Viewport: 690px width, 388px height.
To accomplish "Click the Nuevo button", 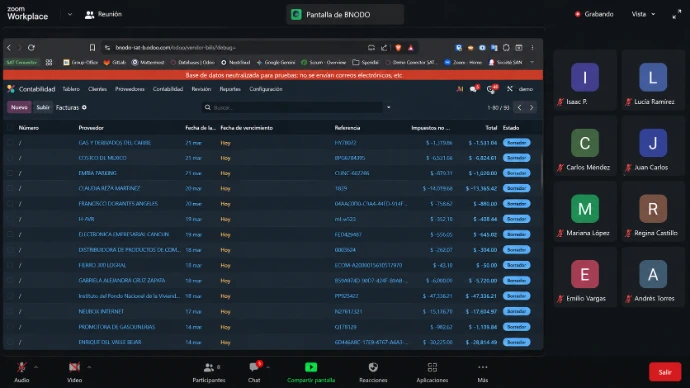I will point(19,107).
